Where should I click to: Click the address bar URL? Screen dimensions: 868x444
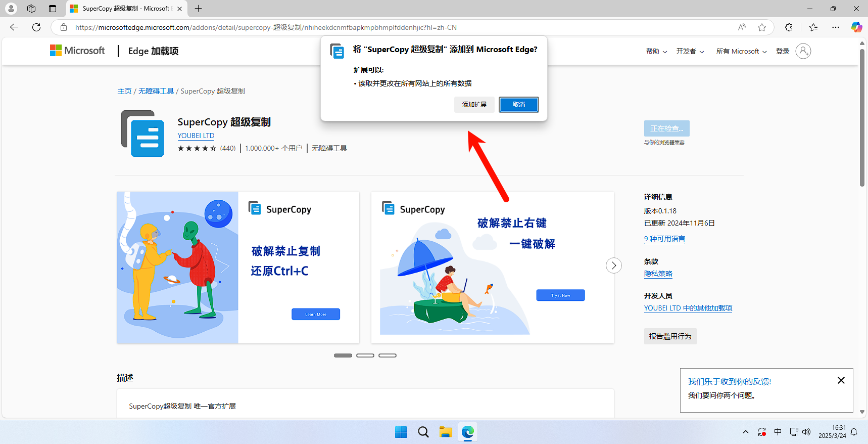pos(266,27)
